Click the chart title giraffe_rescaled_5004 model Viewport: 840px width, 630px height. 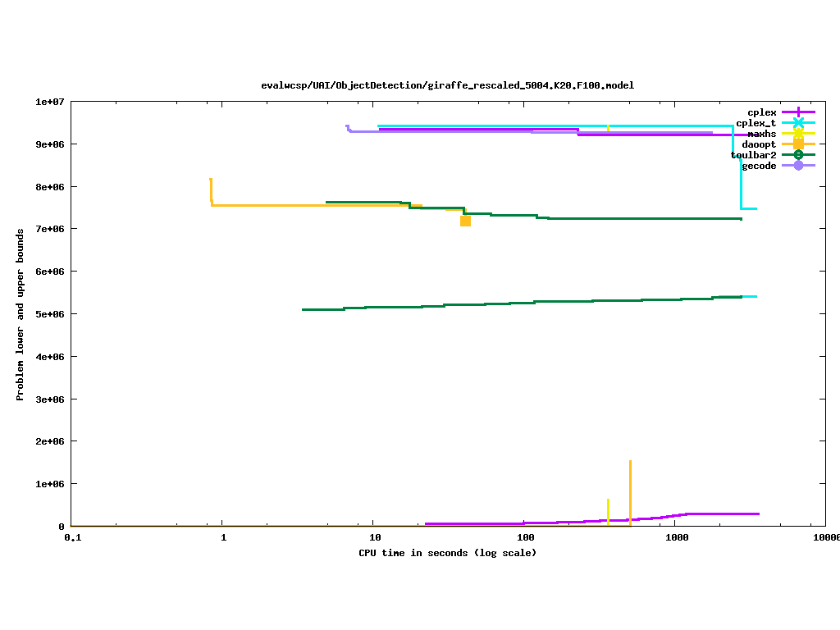(447, 85)
